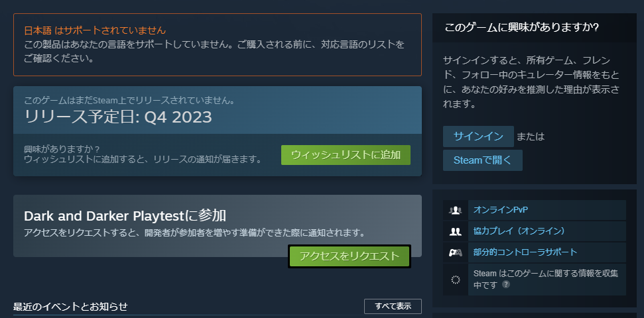Click the online co-op players icon

point(455,231)
